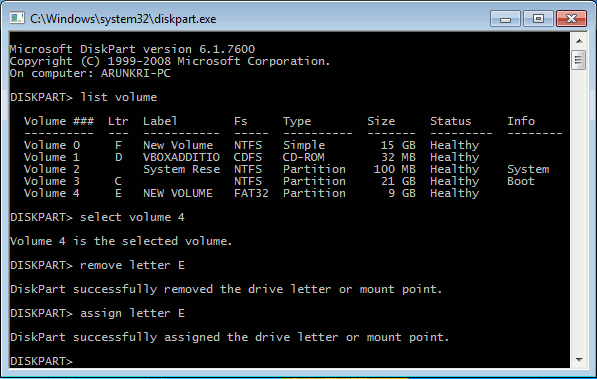The width and height of the screenshot is (597, 379).
Task: Click the window title text diskpart.exe
Action: coord(123,19)
